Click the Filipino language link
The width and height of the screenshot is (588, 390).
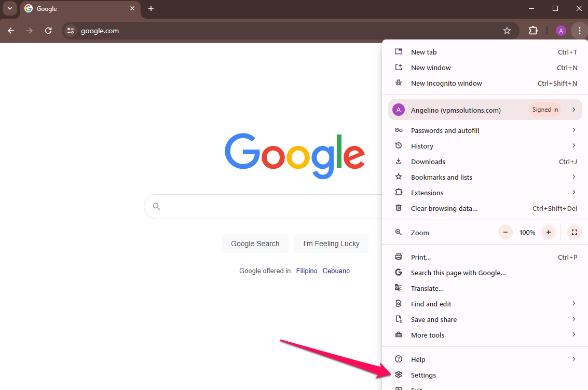[307, 271]
